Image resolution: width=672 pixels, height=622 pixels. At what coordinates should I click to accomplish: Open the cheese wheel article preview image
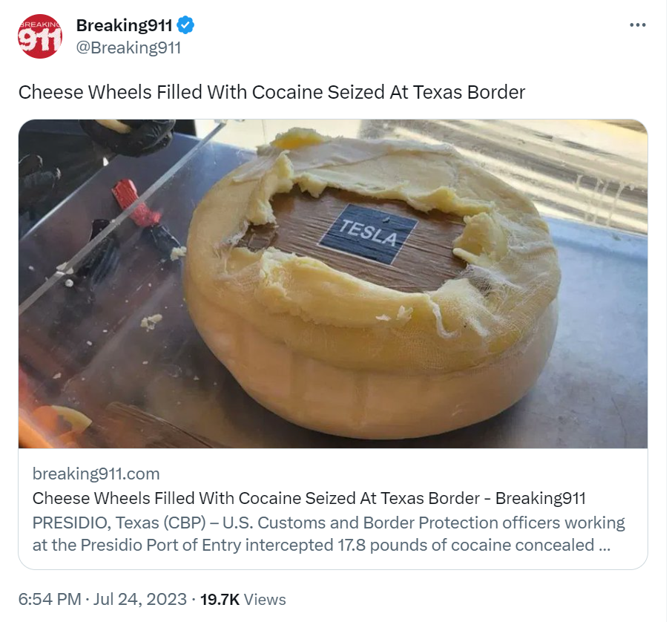[x=333, y=284]
